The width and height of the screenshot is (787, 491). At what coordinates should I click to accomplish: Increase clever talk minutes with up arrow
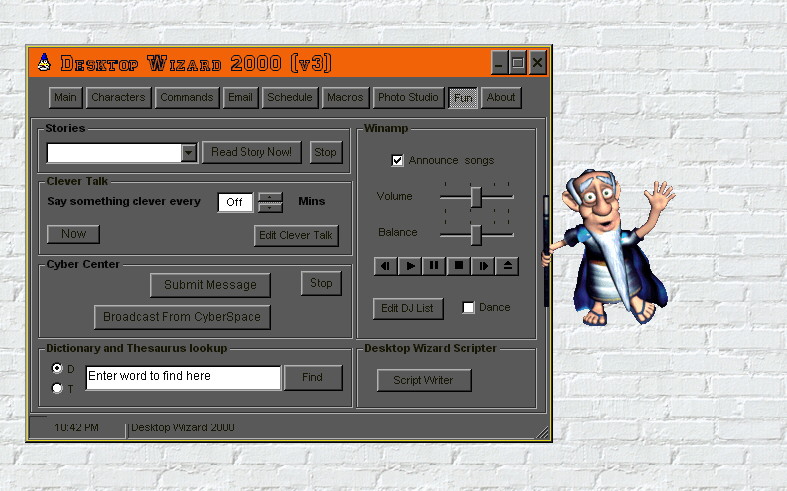pyautogui.click(x=270, y=197)
